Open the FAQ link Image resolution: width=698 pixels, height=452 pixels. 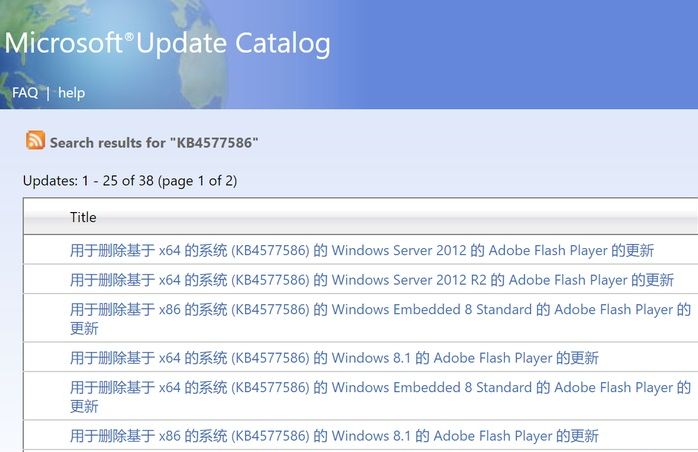coord(25,93)
